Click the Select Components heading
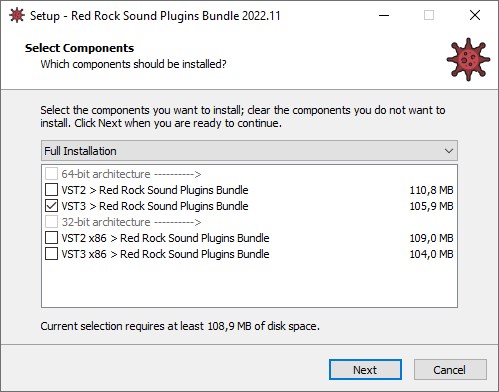The height and width of the screenshot is (392, 499). pyautogui.click(x=79, y=48)
